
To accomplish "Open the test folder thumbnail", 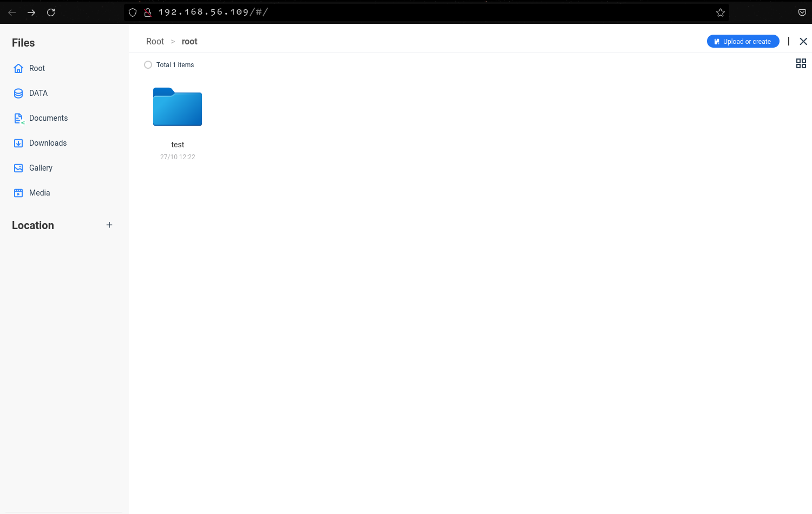I will coord(178,107).
